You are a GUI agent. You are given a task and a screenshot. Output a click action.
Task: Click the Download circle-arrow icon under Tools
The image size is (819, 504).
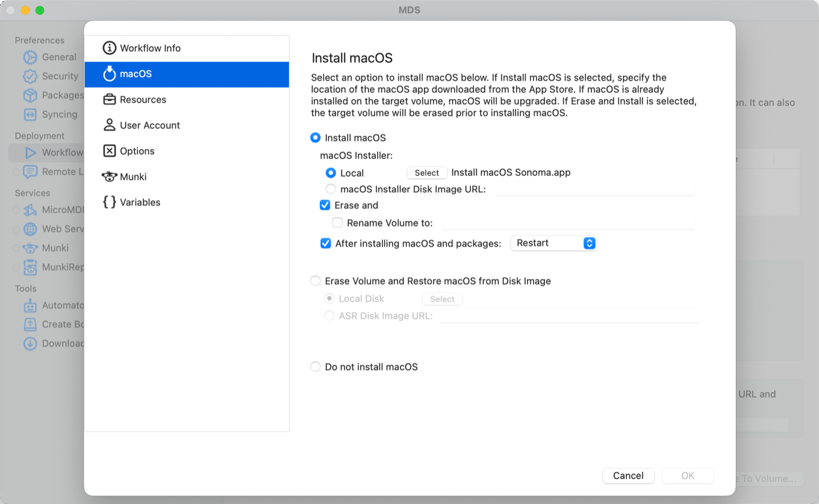point(30,343)
